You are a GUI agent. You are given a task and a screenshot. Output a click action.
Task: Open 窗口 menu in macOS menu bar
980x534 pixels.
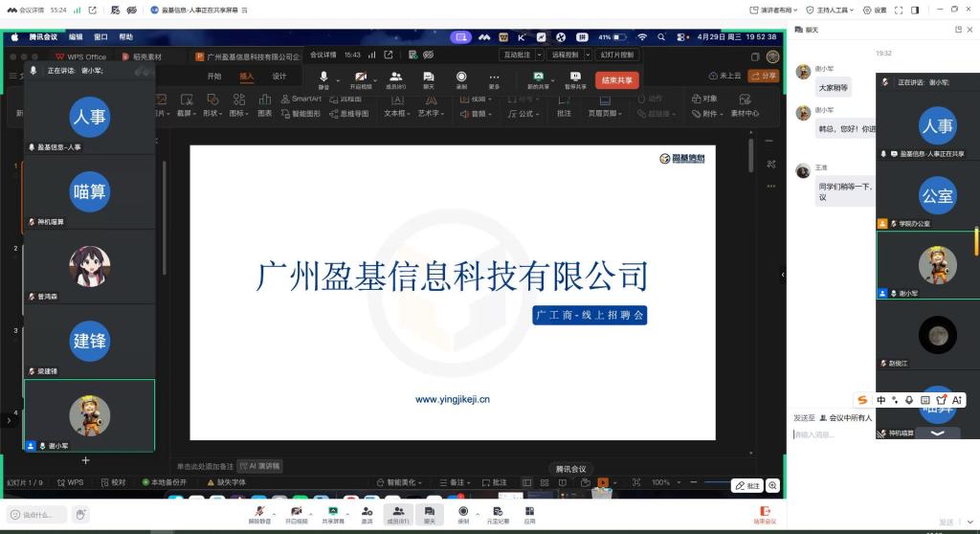click(100, 37)
